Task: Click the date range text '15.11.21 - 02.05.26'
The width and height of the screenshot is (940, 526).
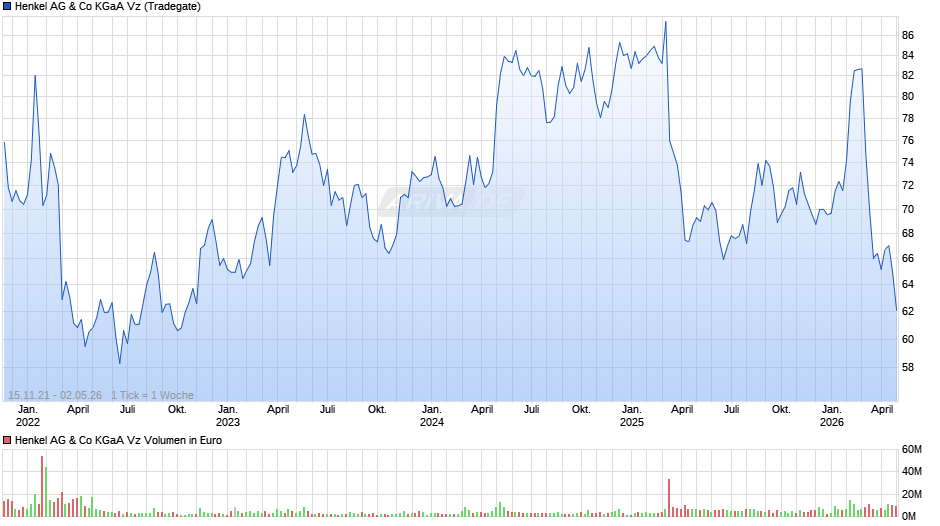Action: (55, 395)
